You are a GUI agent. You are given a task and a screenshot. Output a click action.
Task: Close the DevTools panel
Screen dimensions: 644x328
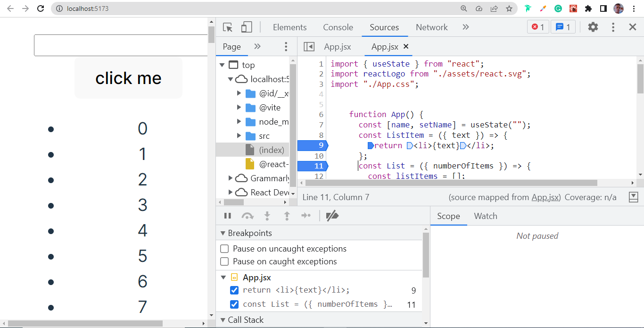pyautogui.click(x=633, y=27)
